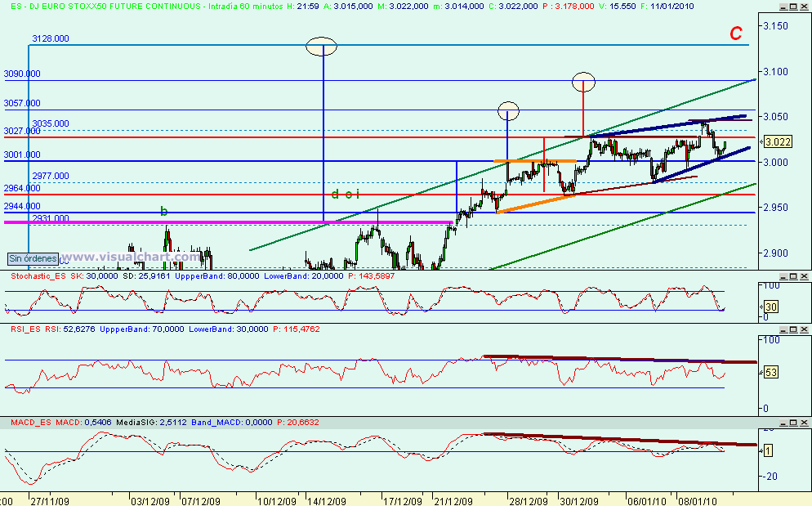
Task: Maximize the MACD_ES indicator panel
Action: tap(792, 423)
